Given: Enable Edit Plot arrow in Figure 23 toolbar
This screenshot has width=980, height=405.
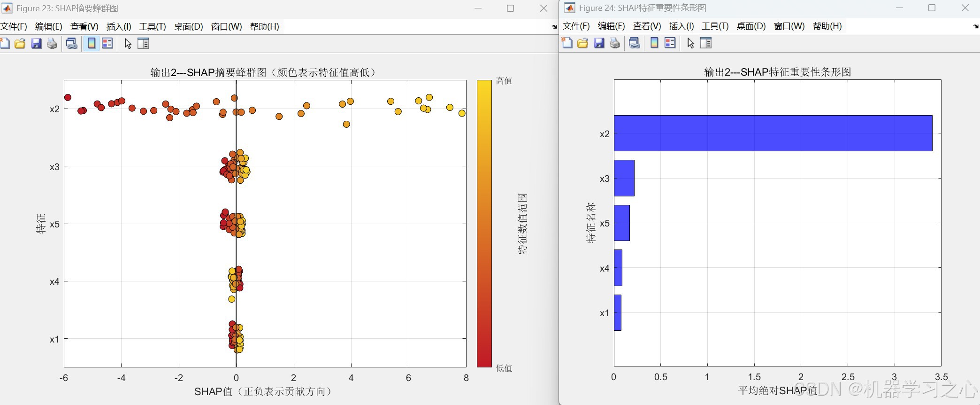Looking at the screenshot, I should pos(128,44).
